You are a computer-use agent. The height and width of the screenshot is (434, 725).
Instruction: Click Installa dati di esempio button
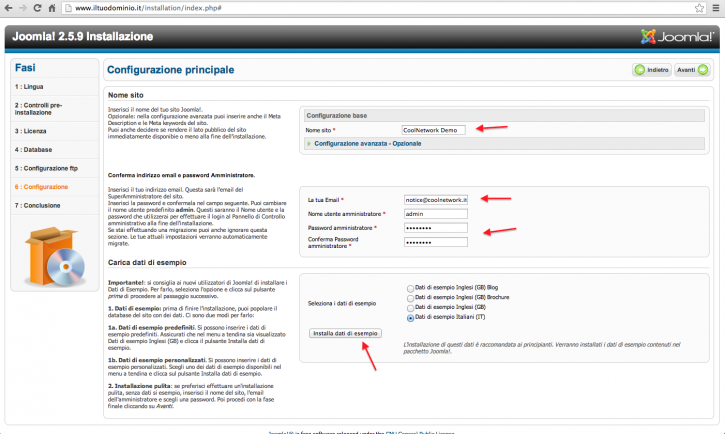click(x=345, y=333)
